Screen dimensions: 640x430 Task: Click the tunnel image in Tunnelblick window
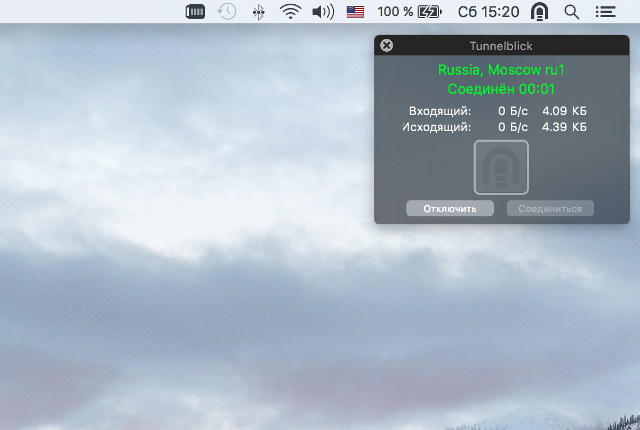501,167
